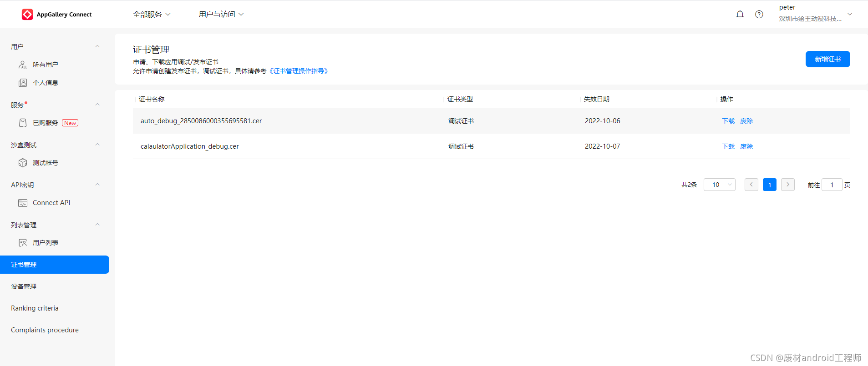Click the auto_debug_2850086000355695581.cer name
The width and height of the screenshot is (868, 366).
201,121
